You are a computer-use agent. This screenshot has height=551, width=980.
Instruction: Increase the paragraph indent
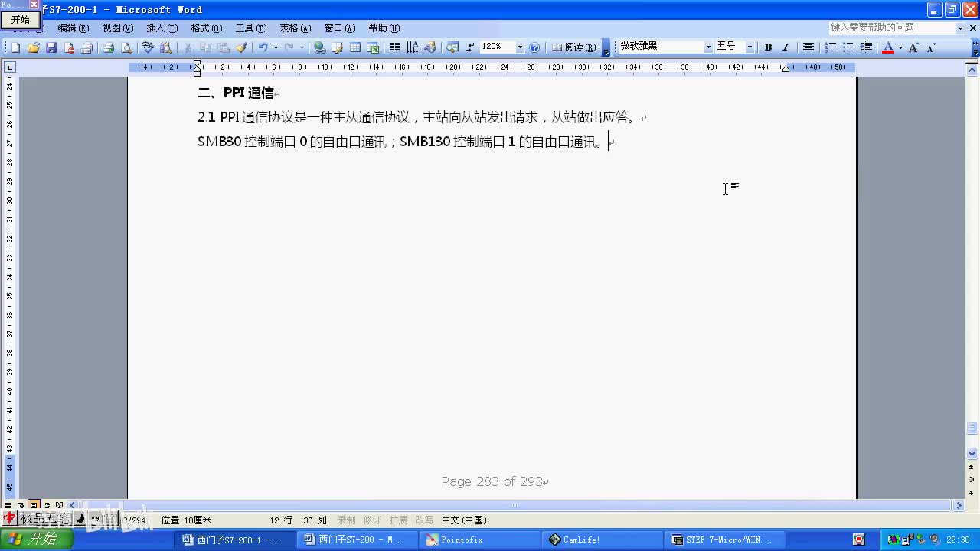click(867, 47)
